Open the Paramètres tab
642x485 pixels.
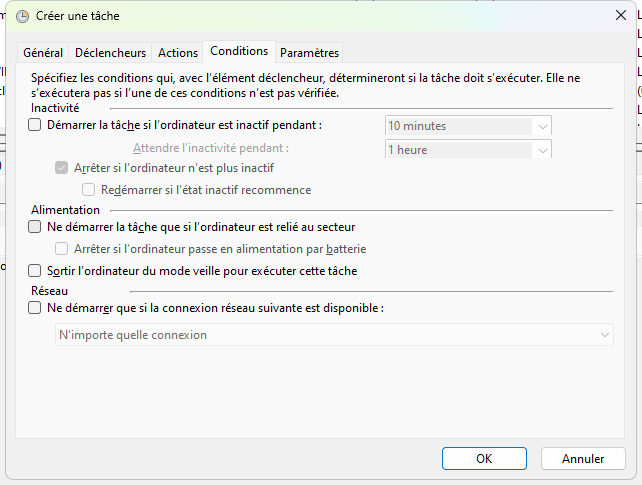(x=309, y=53)
